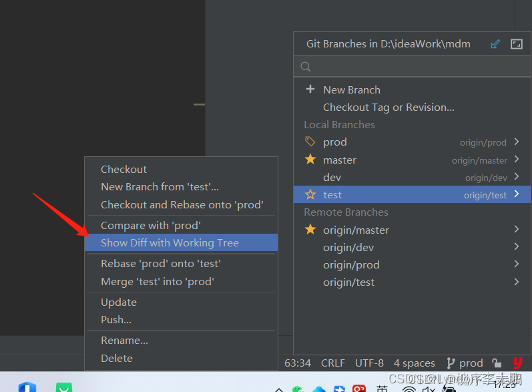Image resolution: width=532 pixels, height=392 pixels.
Task: Expand submenu chevron for local master branch
Action: 517,159
